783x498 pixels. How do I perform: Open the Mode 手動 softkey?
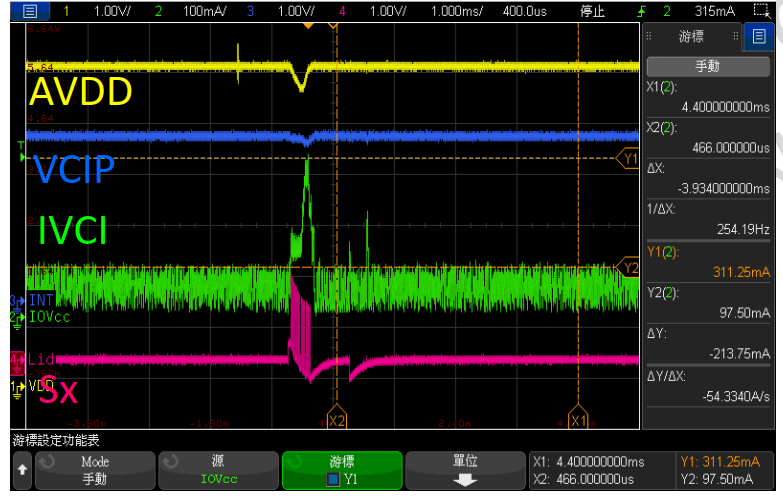pos(95,470)
